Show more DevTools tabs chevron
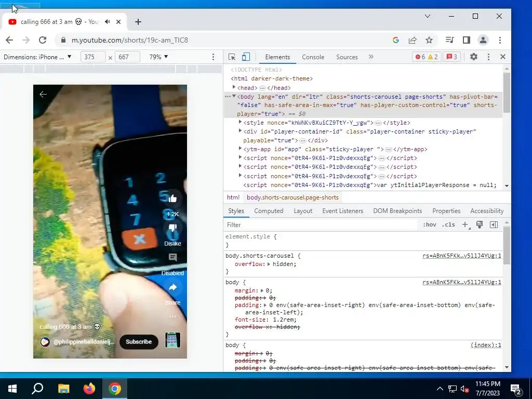532x399 pixels. tap(371, 57)
